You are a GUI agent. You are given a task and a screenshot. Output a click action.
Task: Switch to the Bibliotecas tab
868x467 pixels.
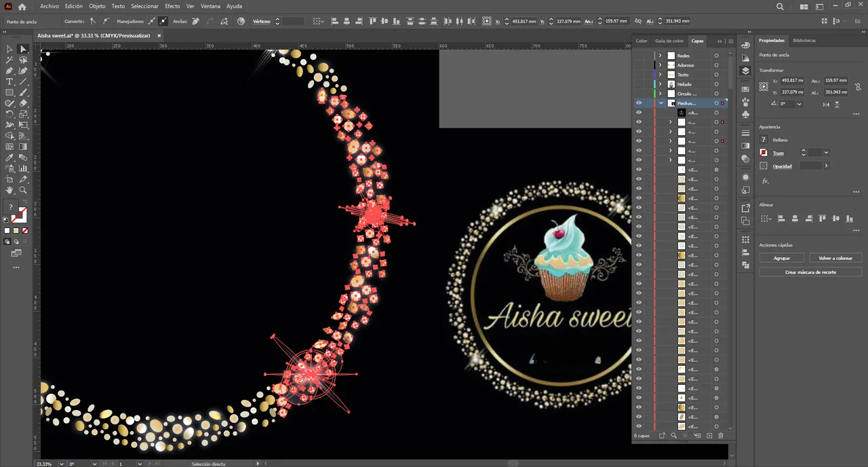coord(804,41)
